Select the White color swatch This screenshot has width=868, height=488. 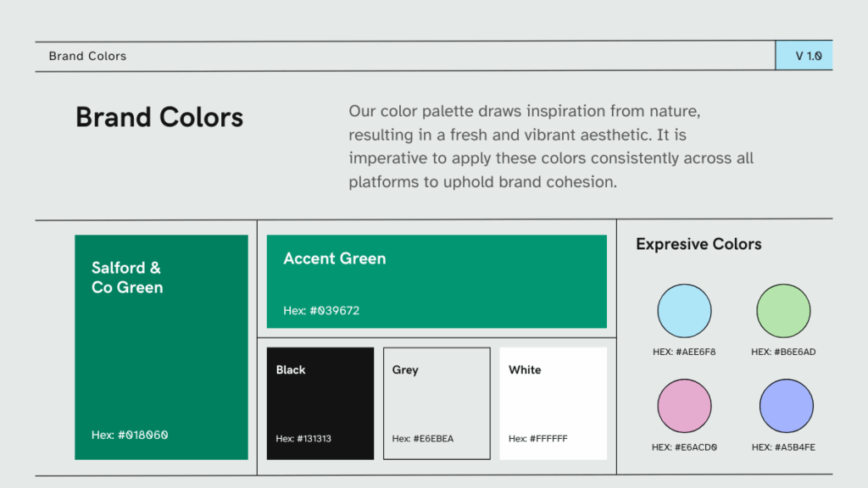coord(553,403)
